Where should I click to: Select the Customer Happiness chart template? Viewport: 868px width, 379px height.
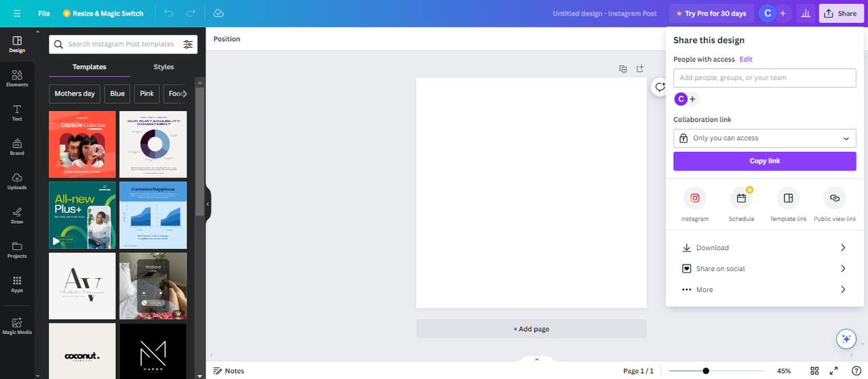click(153, 215)
